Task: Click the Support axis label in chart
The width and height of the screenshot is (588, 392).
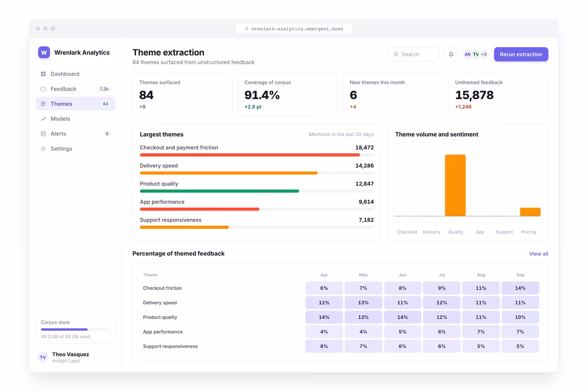Action: click(504, 232)
